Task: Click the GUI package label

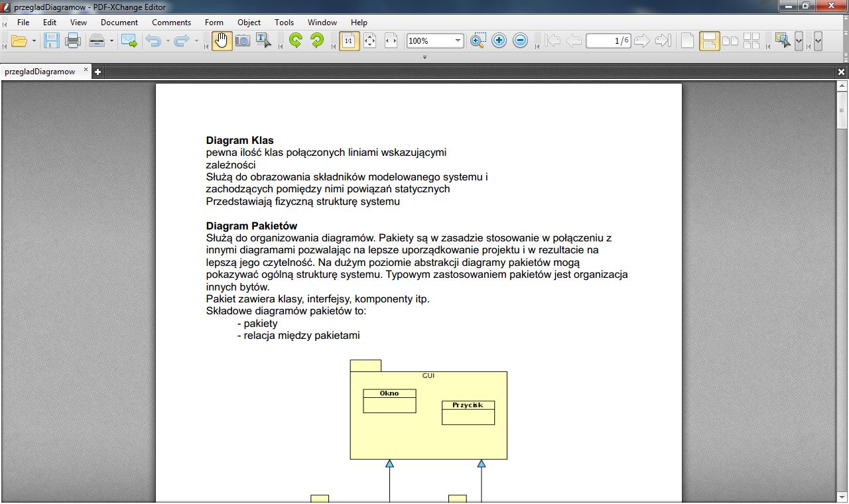Action: [x=428, y=376]
